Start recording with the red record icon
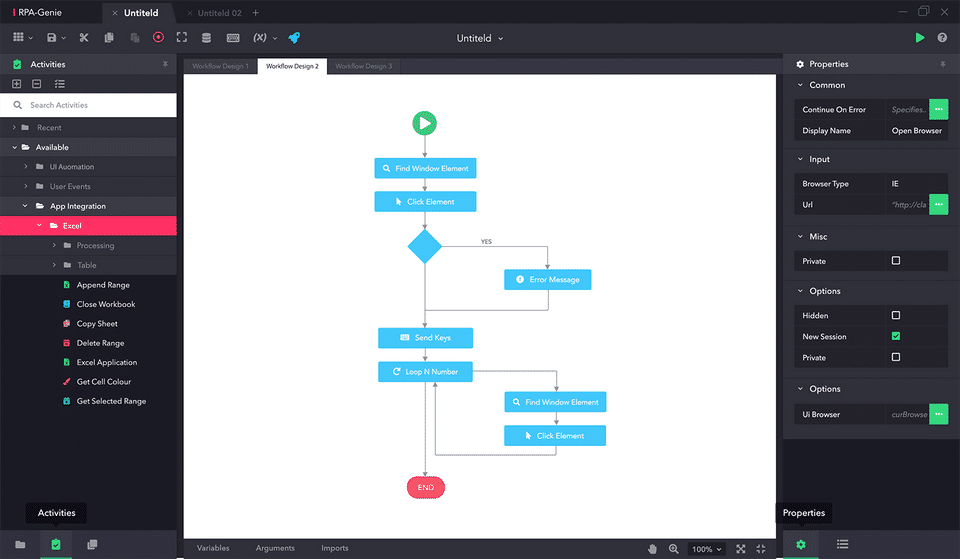 click(x=158, y=37)
